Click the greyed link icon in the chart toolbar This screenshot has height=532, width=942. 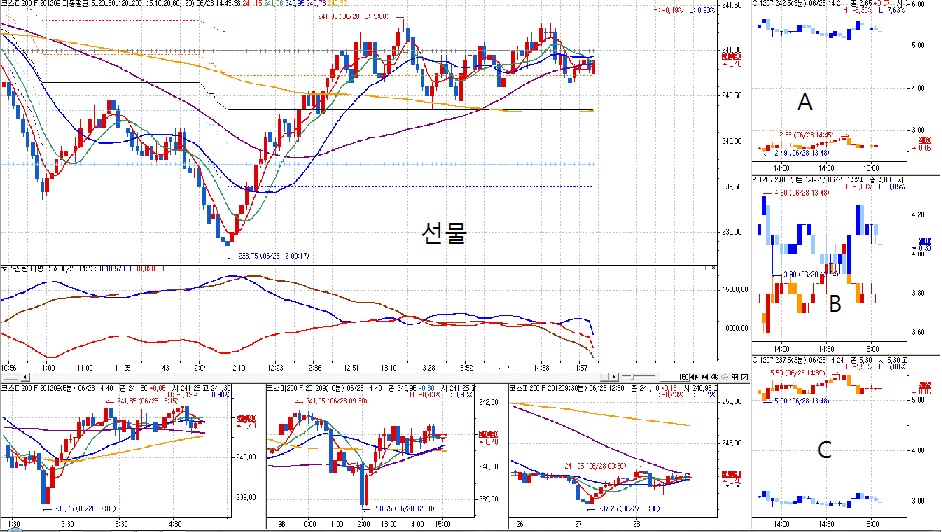[x=725, y=377]
